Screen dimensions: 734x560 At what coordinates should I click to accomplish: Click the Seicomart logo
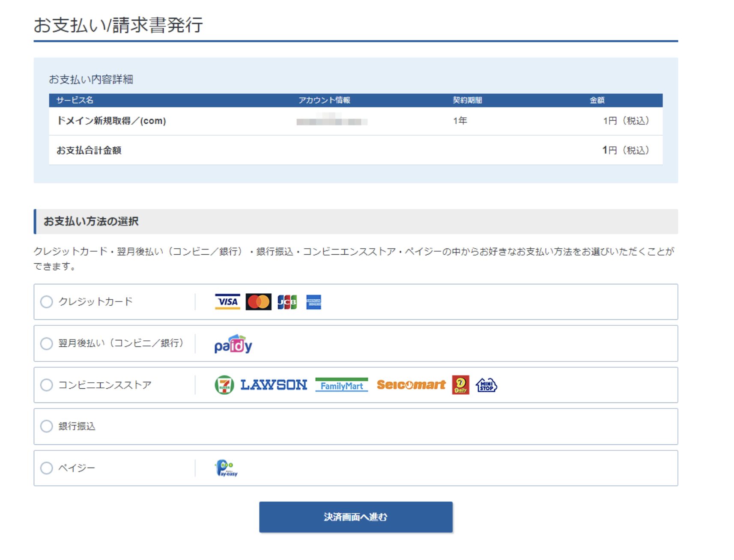[x=411, y=385]
